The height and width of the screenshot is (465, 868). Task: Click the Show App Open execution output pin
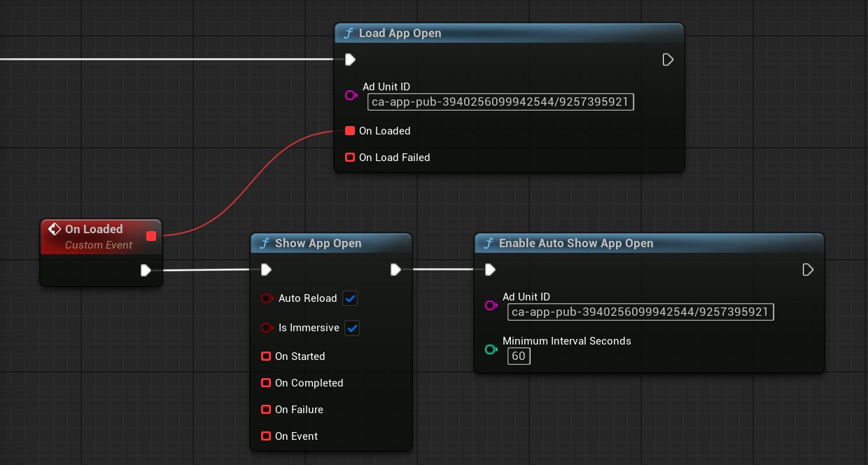pyautogui.click(x=395, y=270)
